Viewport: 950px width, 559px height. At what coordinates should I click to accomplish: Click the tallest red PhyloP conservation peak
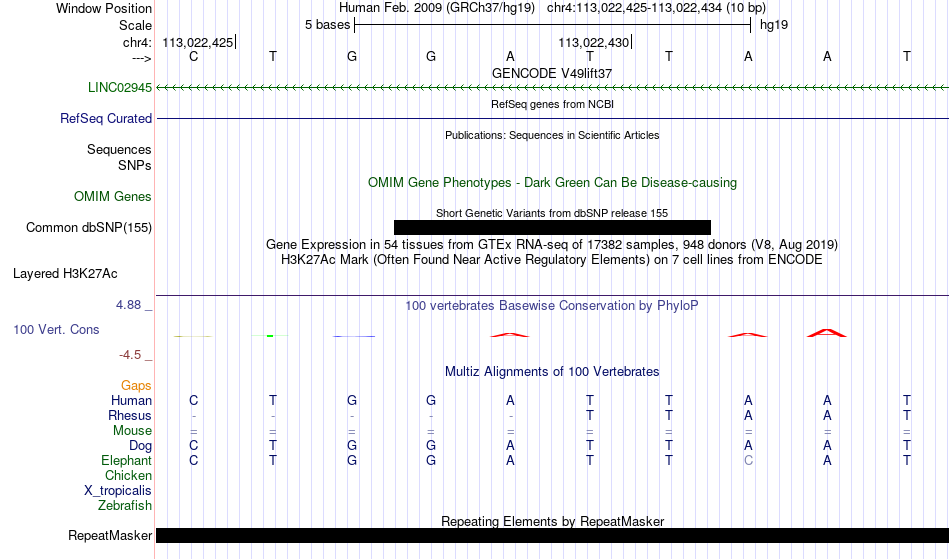click(826, 332)
